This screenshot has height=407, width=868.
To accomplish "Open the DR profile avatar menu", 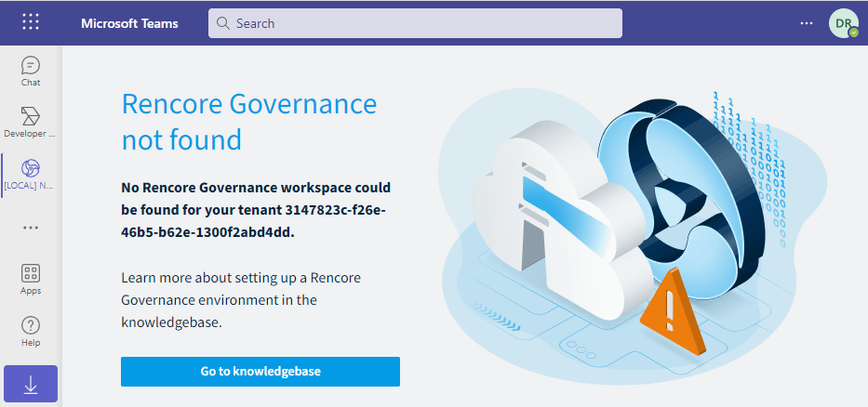I will [844, 23].
